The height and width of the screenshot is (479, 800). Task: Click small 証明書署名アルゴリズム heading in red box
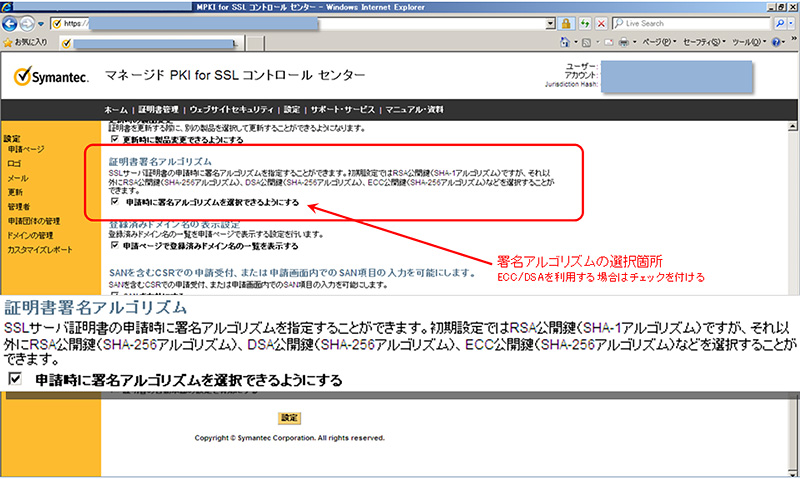click(x=160, y=161)
